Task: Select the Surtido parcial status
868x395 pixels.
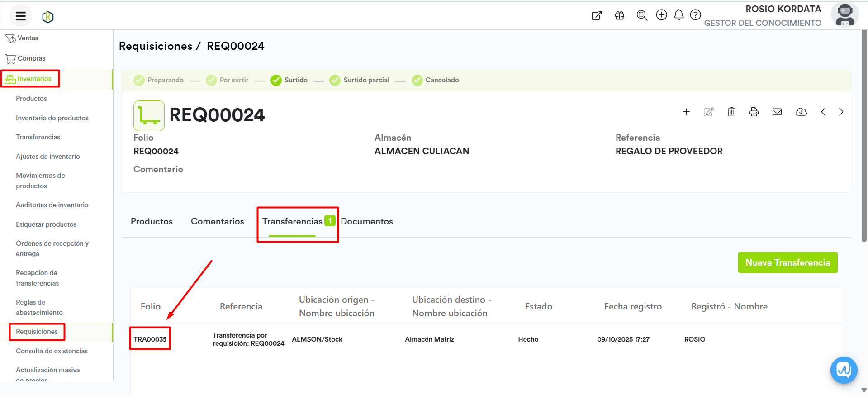Action: [360, 80]
